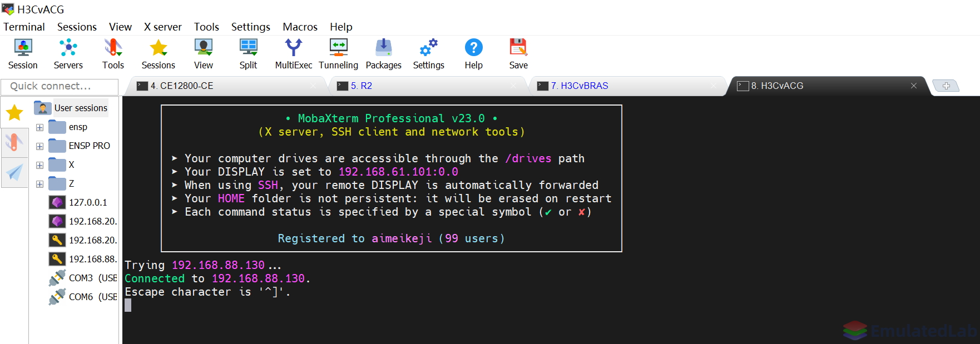
Task: Open the Tools menu
Action: pos(206,27)
